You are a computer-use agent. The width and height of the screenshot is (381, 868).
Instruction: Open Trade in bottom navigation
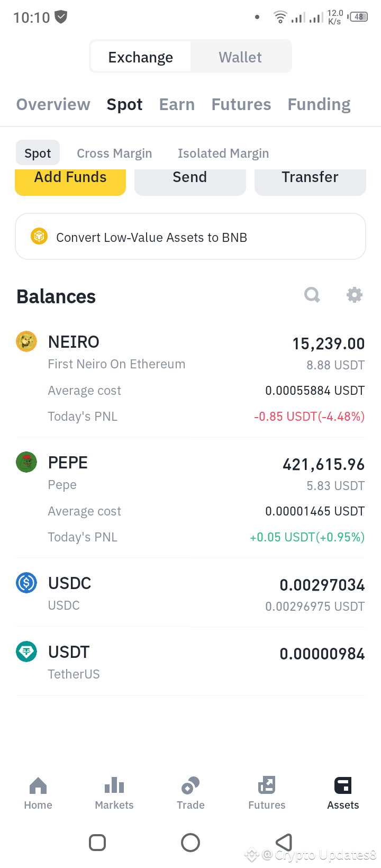pyautogui.click(x=190, y=793)
